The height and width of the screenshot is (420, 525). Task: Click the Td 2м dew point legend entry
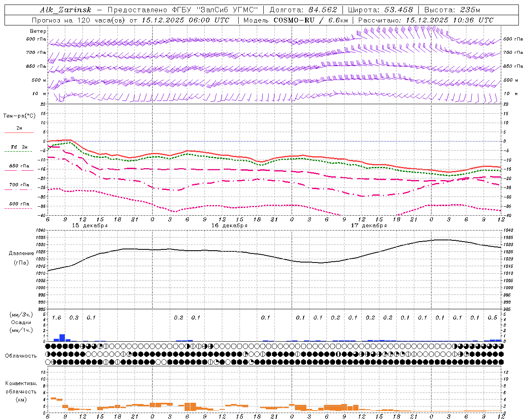coord(19,147)
